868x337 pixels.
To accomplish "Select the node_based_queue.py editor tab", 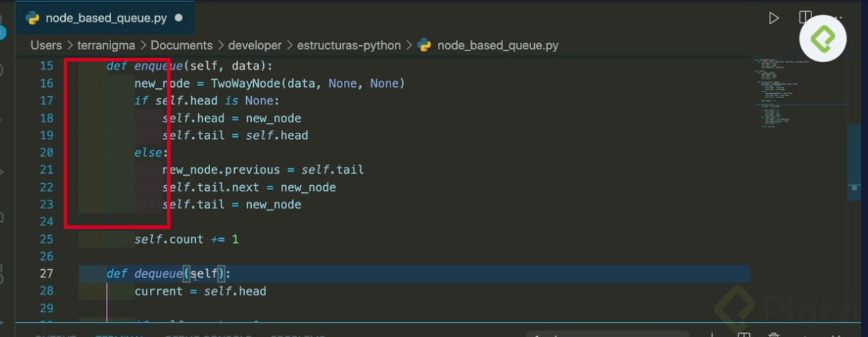I will click(x=105, y=18).
